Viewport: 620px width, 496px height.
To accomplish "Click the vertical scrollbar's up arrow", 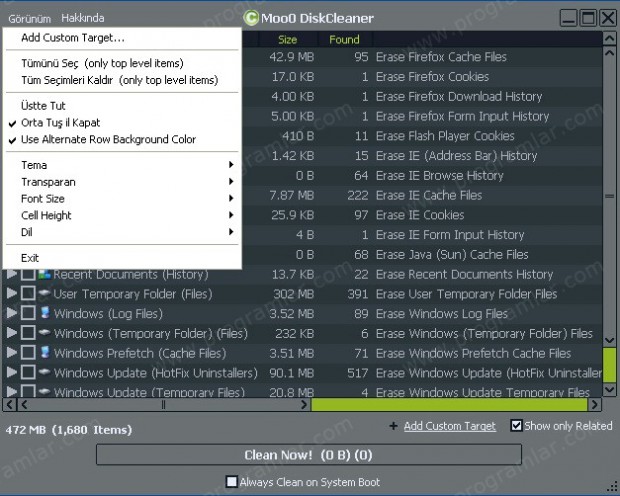I will 609,38.
